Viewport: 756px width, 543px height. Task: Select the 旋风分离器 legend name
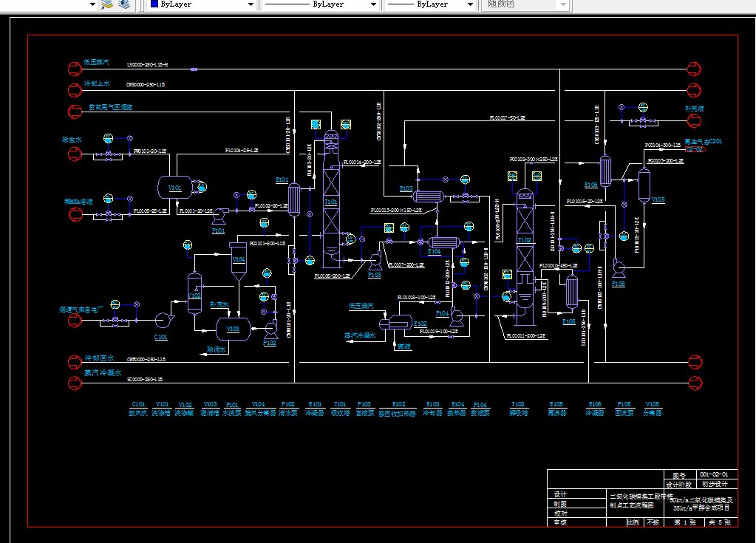(x=260, y=413)
